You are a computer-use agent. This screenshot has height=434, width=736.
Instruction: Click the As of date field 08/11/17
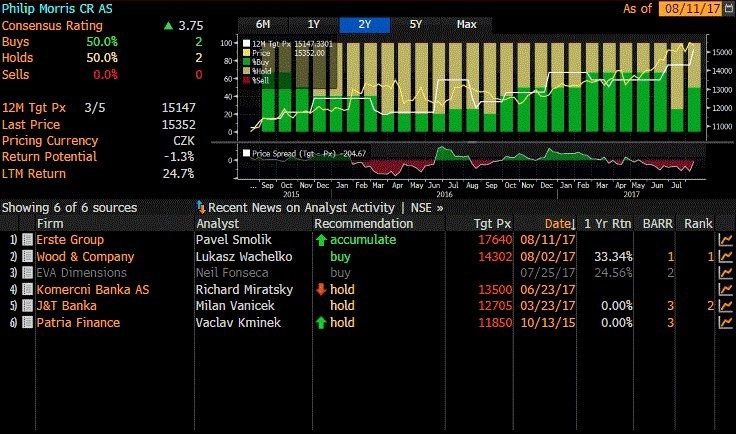[690, 8]
